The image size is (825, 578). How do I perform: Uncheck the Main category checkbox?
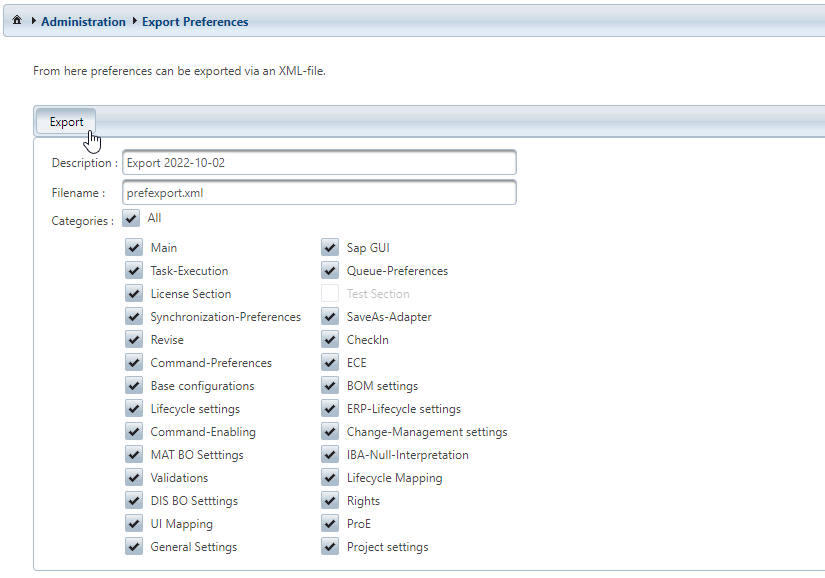click(x=134, y=247)
